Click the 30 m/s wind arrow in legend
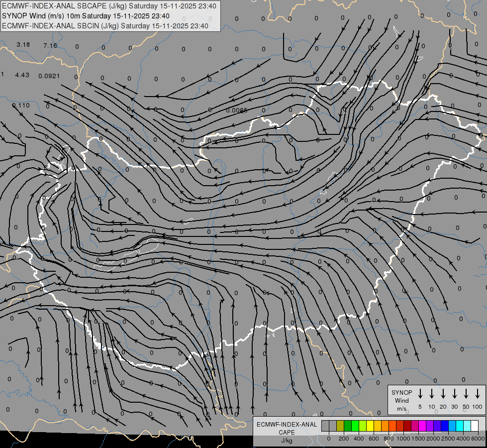The width and height of the screenshot is (487, 448). pyautogui.click(x=455, y=393)
